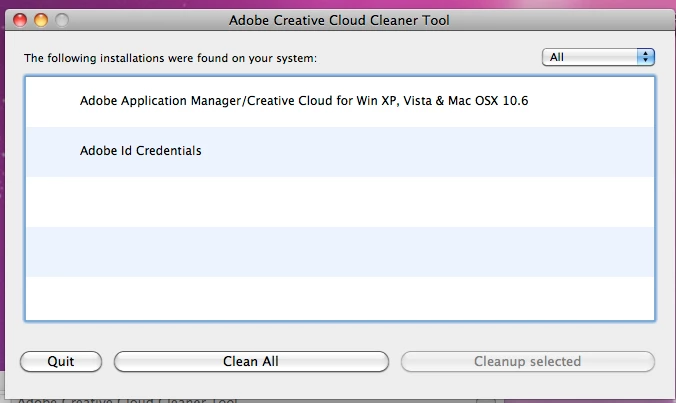Click the blank white row under Adobe Id Credentials

pyautogui.click(x=340, y=202)
